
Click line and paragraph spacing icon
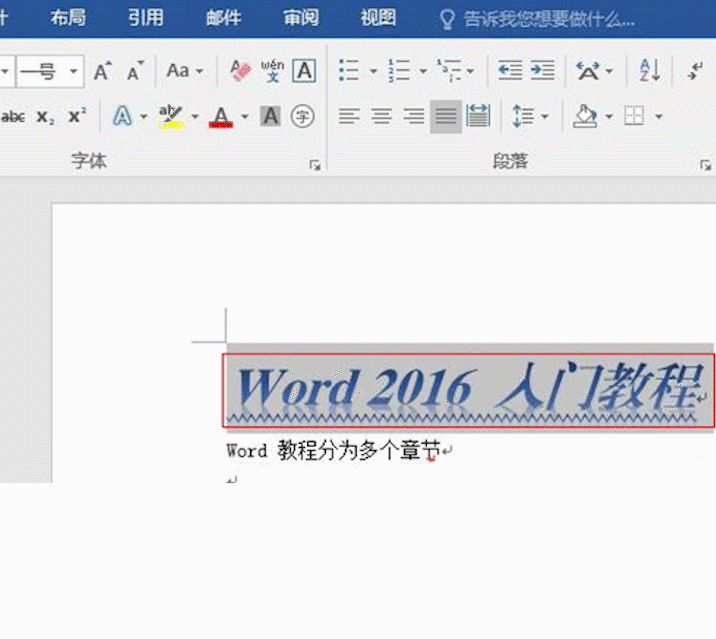523,116
